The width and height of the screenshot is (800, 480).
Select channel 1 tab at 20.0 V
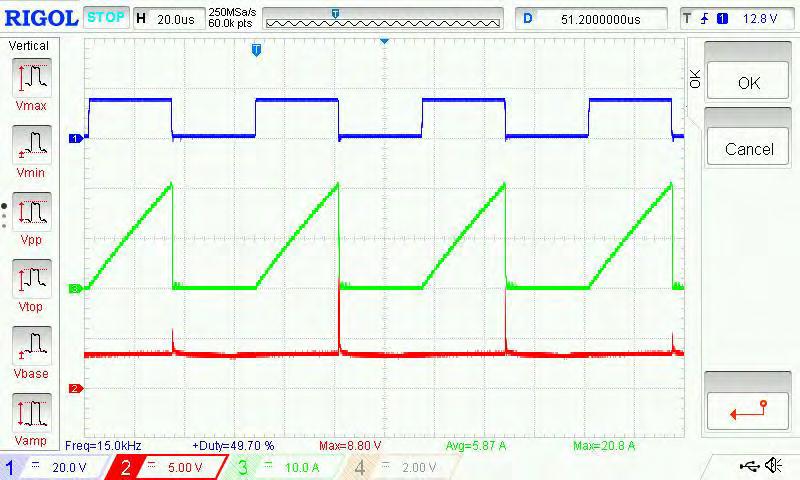pyautogui.click(x=55, y=467)
